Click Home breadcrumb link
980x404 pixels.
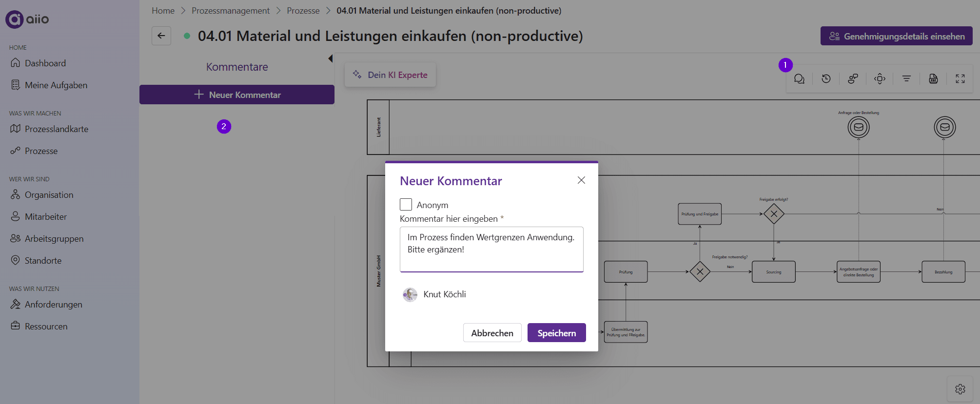[x=163, y=11]
